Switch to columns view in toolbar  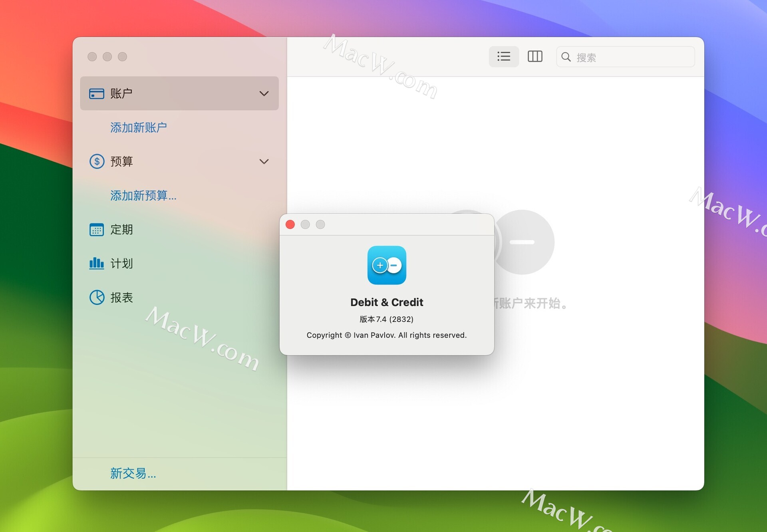point(535,56)
